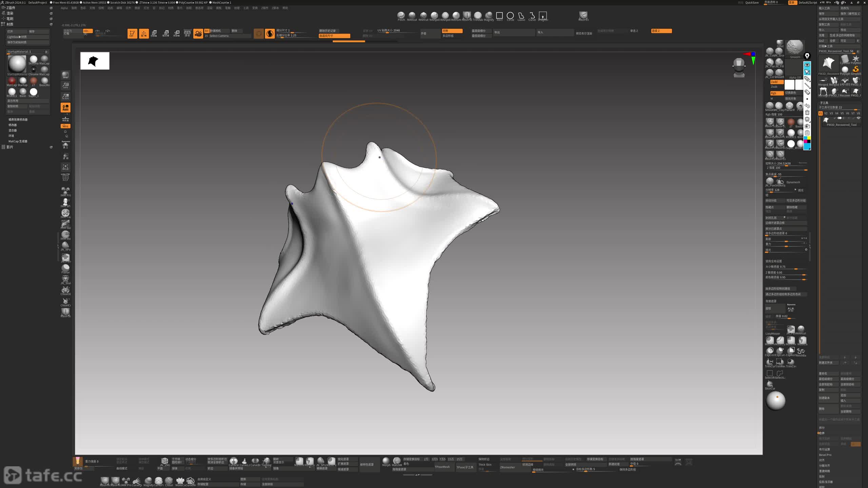Viewport: 868px width, 488px height.
Task: Expand the 影片 palette in left tray
Action: click(x=10, y=147)
